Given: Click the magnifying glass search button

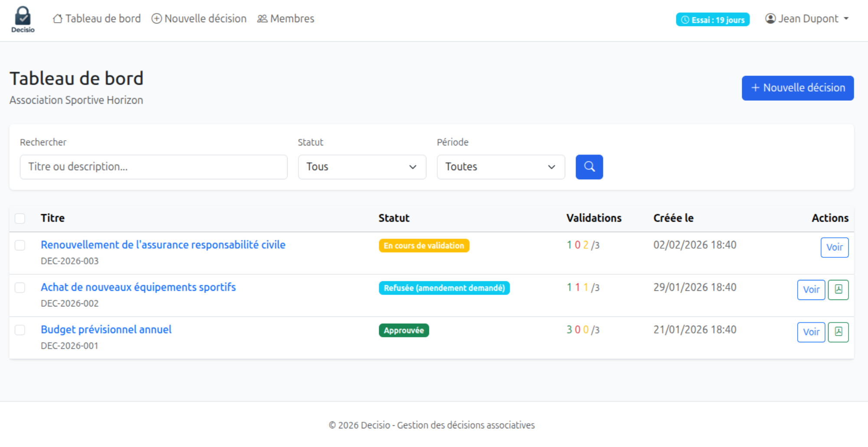Looking at the screenshot, I should click(589, 167).
